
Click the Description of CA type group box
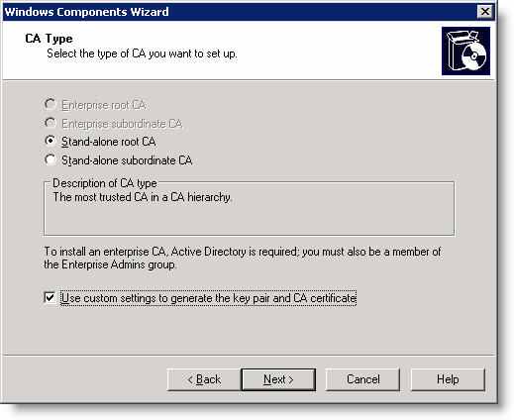pyautogui.click(x=249, y=209)
